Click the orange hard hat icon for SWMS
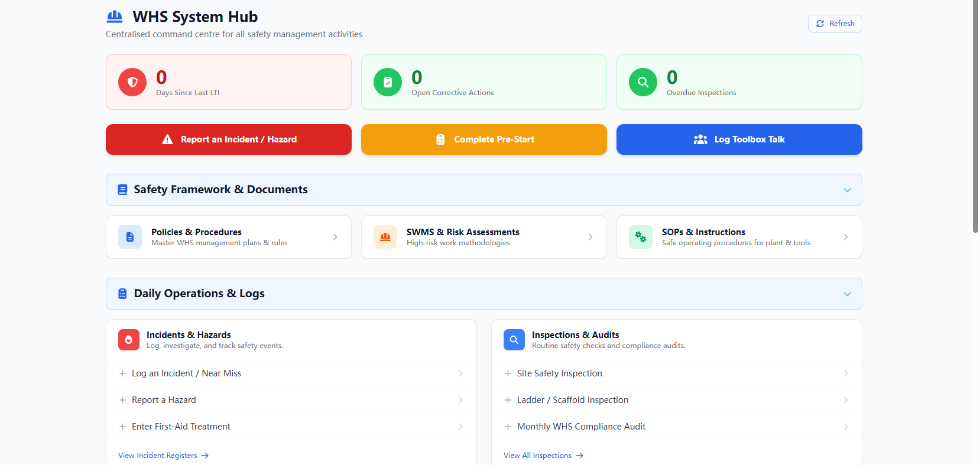The image size is (980, 465). point(385,237)
